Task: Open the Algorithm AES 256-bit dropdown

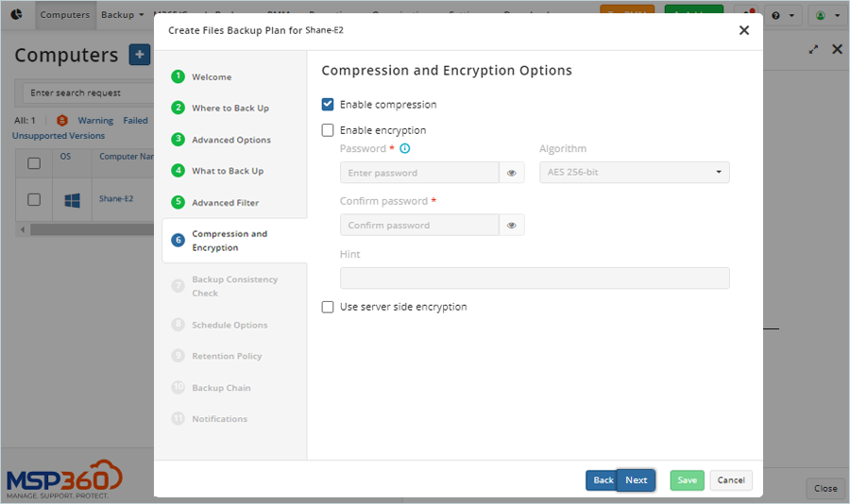Action: (x=634, y=173)
